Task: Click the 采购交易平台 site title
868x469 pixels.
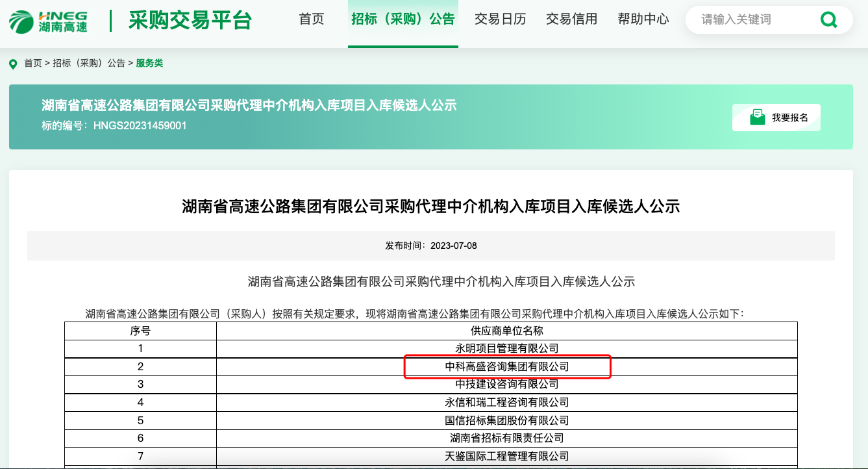Action: [190, 21]
